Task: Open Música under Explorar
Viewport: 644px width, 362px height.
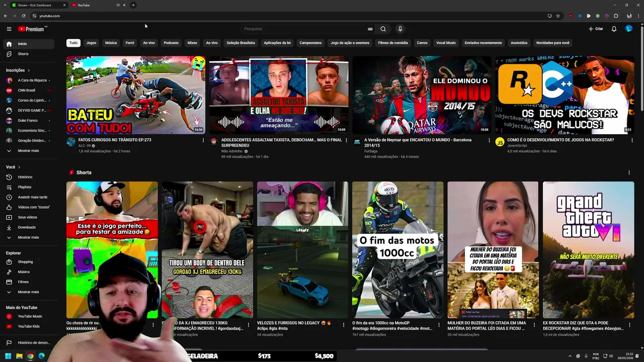Action: click(29, 272)
